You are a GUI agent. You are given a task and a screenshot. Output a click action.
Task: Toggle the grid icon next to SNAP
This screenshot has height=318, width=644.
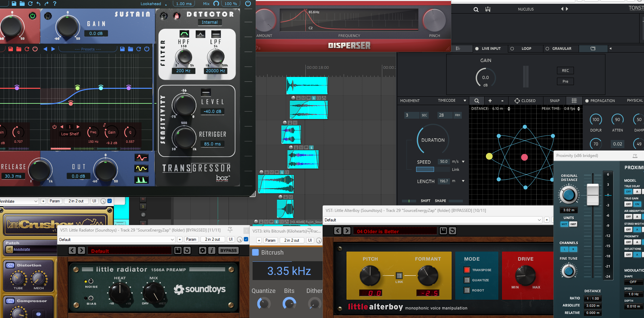click(574, 101)
